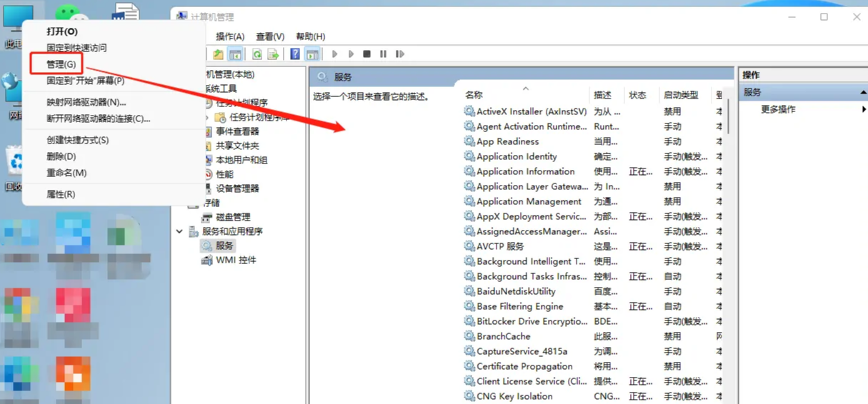Click the Stop Service square icon
The height and width of the screenshot is (404, 868).
[x=366, y=54]
